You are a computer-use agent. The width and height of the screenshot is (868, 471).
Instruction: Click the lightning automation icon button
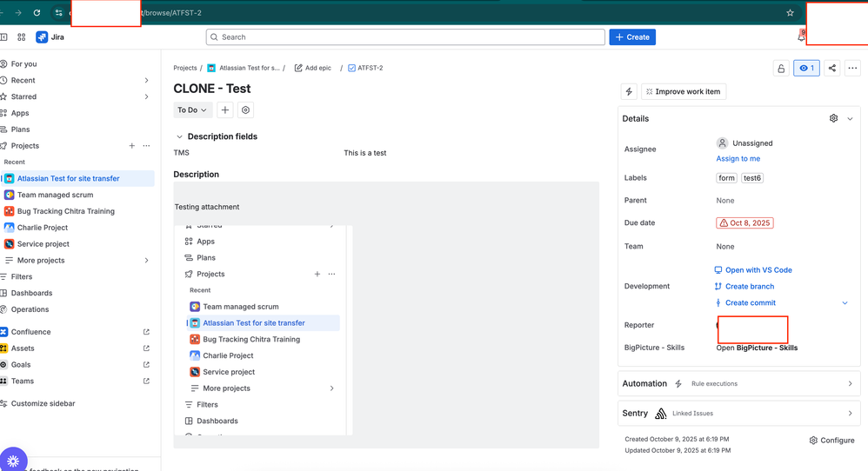(629, 92)
